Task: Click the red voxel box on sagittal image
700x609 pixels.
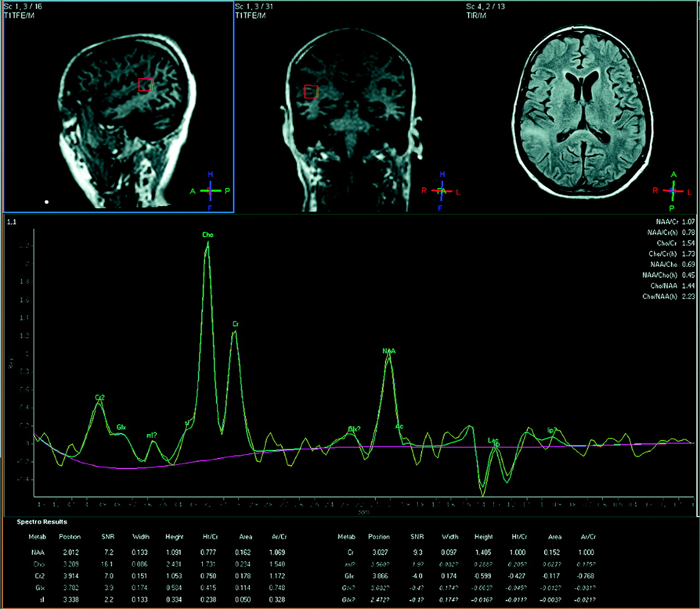Action: coord(145,85)
